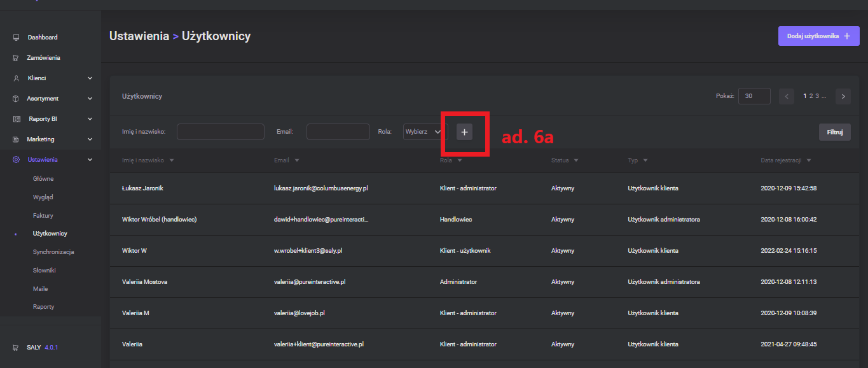Click the Klienci person icon

click(x=16, y=78)
